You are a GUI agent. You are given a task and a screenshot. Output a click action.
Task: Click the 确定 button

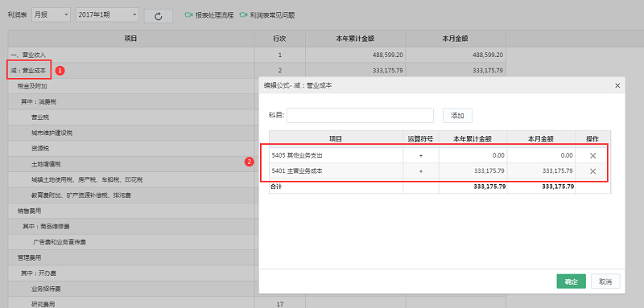(571, 281)
